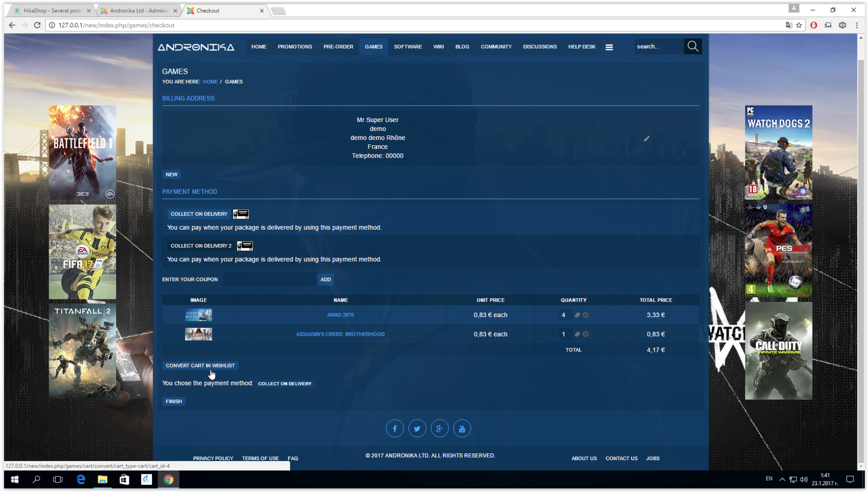Click the Anno 2070 quantity field
The width and height of the screenshot is (868, 492).
tap(565, 315)
